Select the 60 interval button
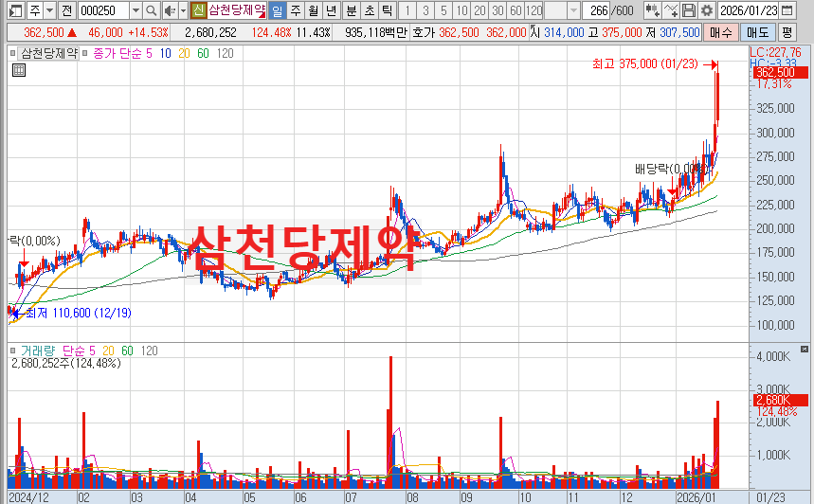This screenshot has height=504, width=814. pos(516,10)
